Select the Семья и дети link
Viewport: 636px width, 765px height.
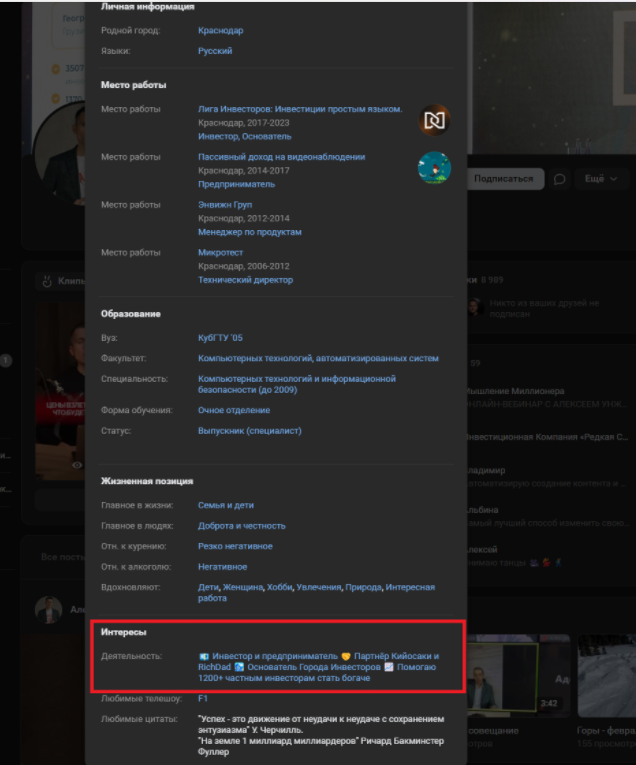(226, 505)
